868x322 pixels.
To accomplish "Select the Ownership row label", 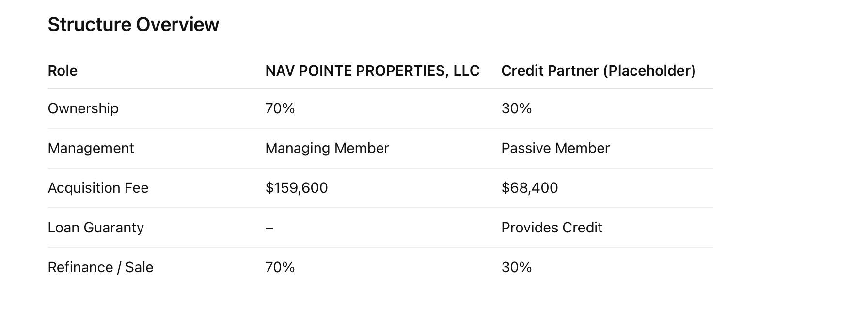I will pos(83,108).
